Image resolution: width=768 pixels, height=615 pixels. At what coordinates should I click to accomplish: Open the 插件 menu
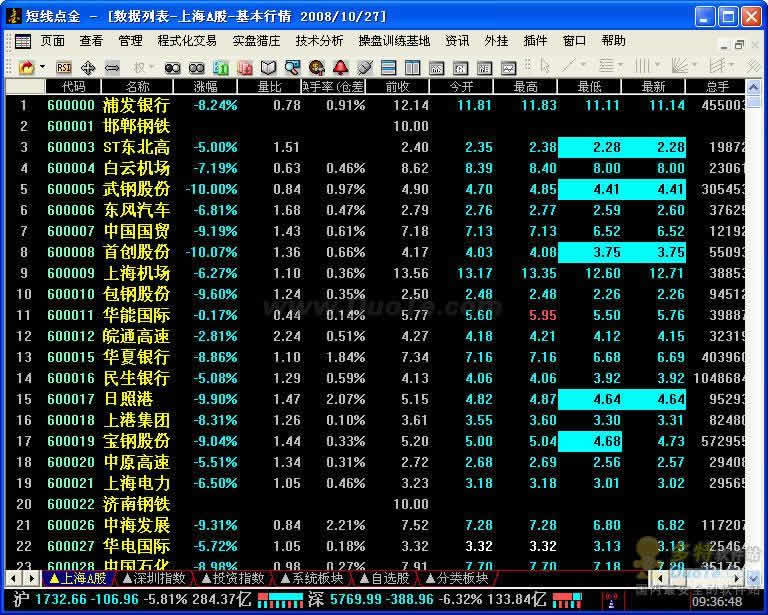(535, 41)
